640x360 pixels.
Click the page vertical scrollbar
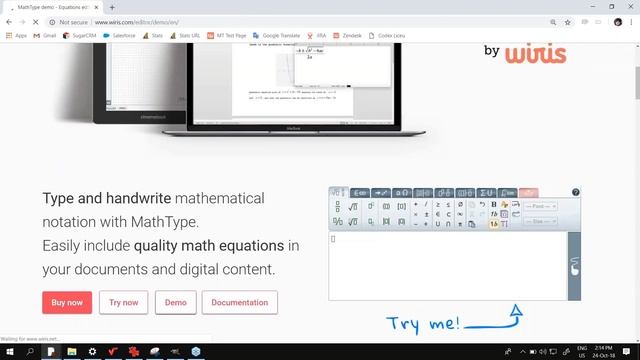click(637, 82)
